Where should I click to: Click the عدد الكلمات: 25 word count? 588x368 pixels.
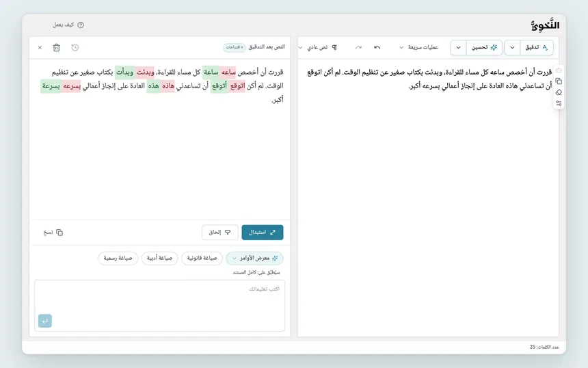point(544,347)
